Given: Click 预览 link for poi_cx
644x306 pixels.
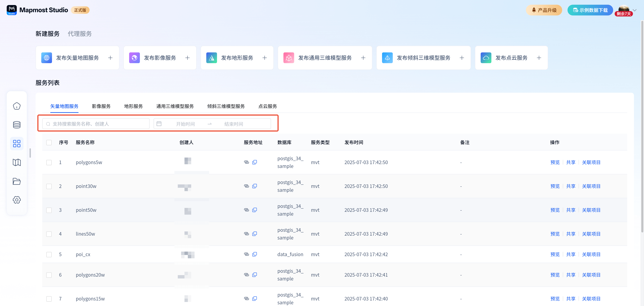Looking at the screenshot, I should [x=555, y=254].
